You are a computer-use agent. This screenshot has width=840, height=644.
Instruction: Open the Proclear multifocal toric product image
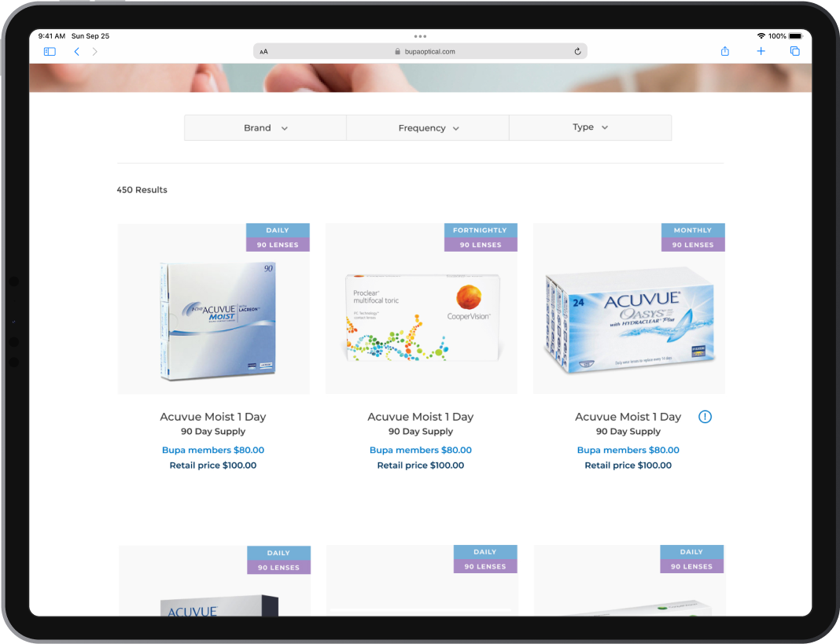point(422,317)
